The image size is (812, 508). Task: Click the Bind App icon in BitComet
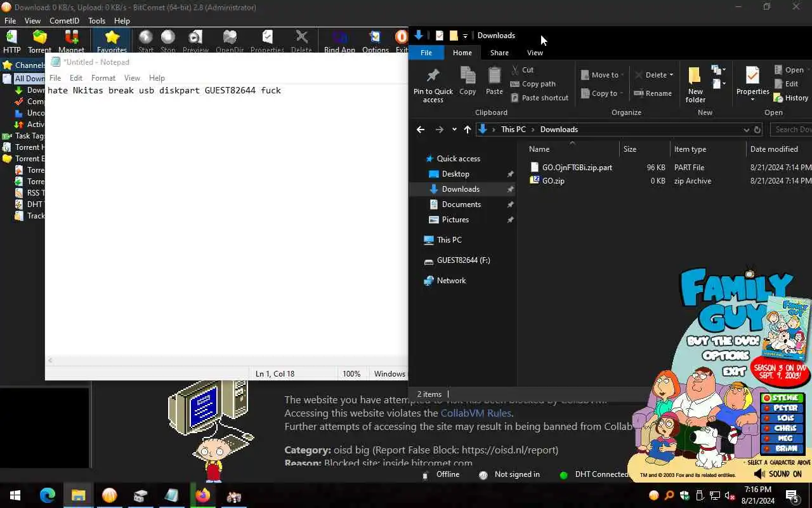[x=339, y=42]
